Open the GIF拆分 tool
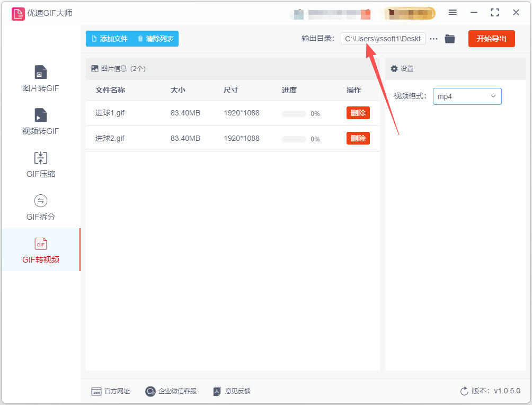532x405 pixels. (41, 208)
